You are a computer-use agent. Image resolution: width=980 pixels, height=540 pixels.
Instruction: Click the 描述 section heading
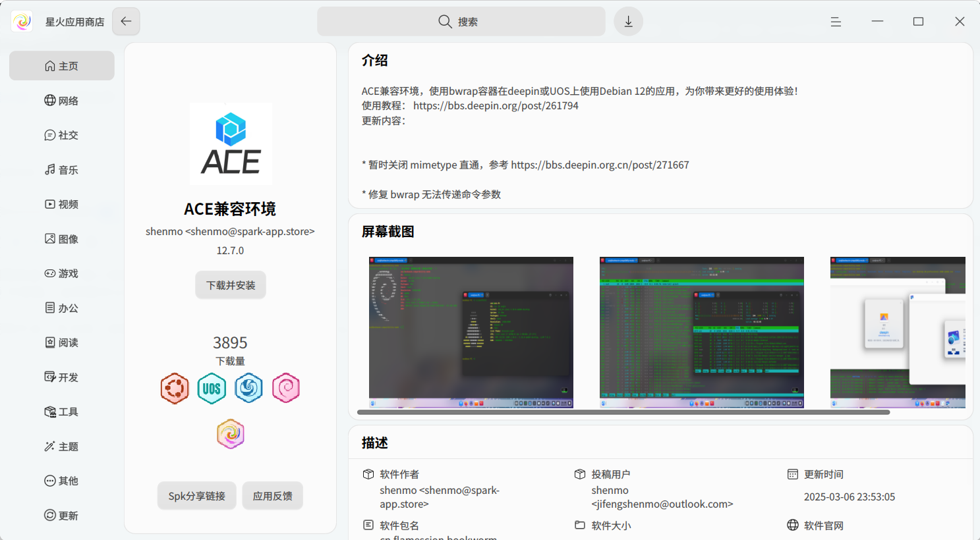click(x=374, y=443)
